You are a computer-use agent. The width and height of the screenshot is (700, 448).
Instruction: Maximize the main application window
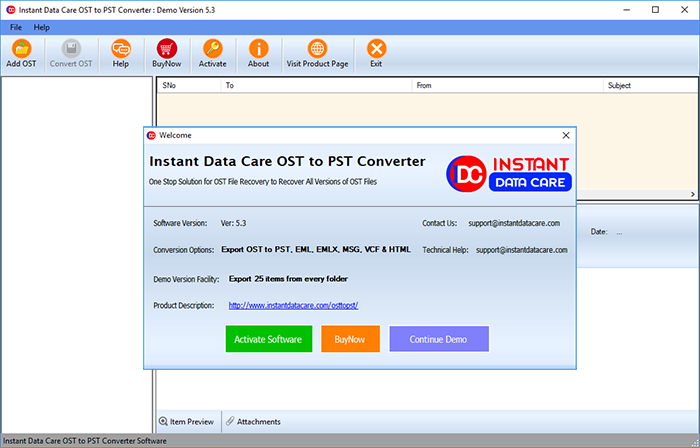coord(655,10)
